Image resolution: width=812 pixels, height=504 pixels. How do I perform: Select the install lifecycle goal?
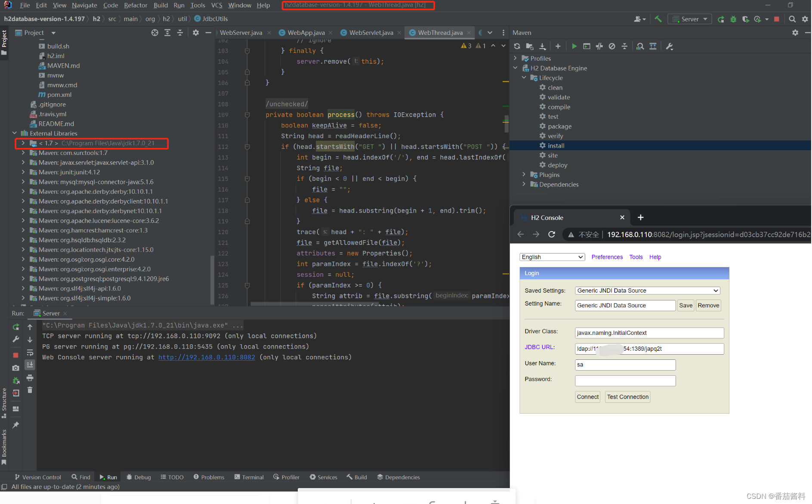pos(556,145)
